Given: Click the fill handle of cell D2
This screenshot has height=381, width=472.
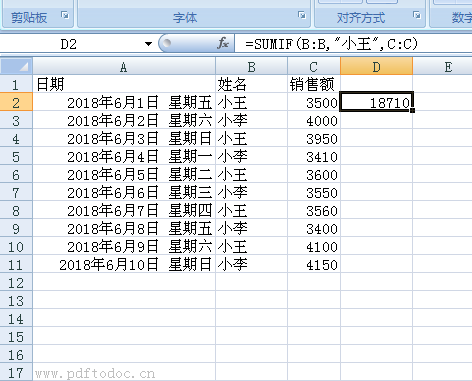Looking at the screenshot, I should 413,110.
